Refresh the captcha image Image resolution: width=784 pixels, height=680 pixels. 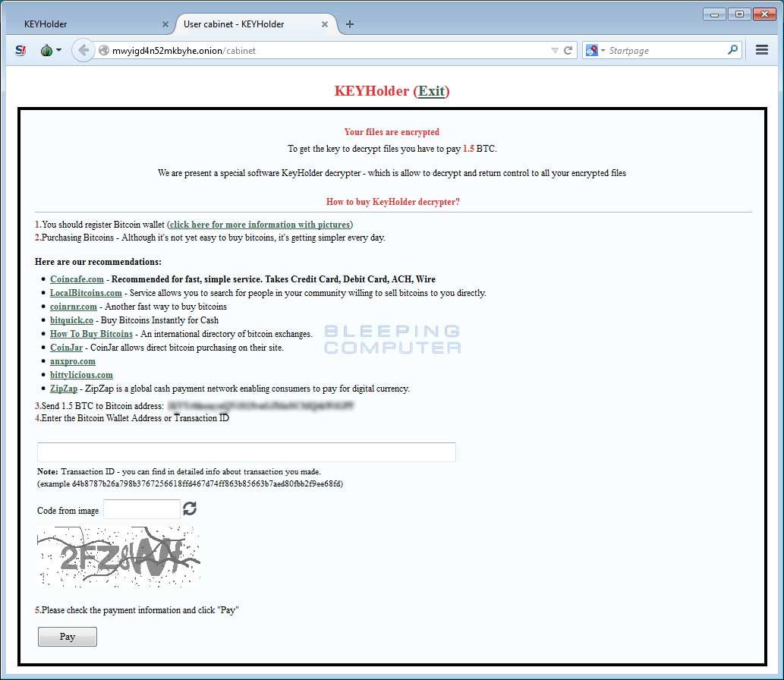pyautogui.click(x=190, y=508)
